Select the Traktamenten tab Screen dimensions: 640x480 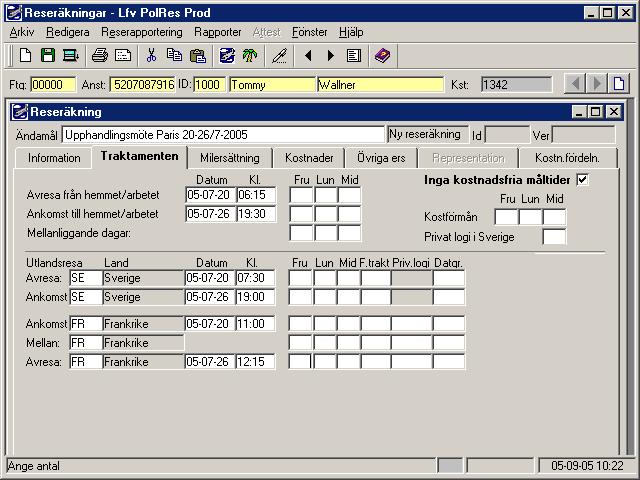pos(140,156)
